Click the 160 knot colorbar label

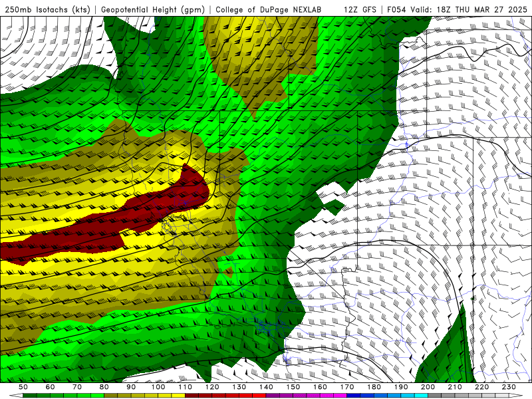pos(321,387)
